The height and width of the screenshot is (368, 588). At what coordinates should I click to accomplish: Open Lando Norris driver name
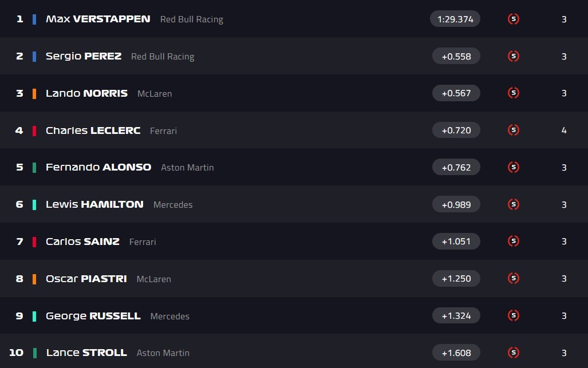(86, 93)
